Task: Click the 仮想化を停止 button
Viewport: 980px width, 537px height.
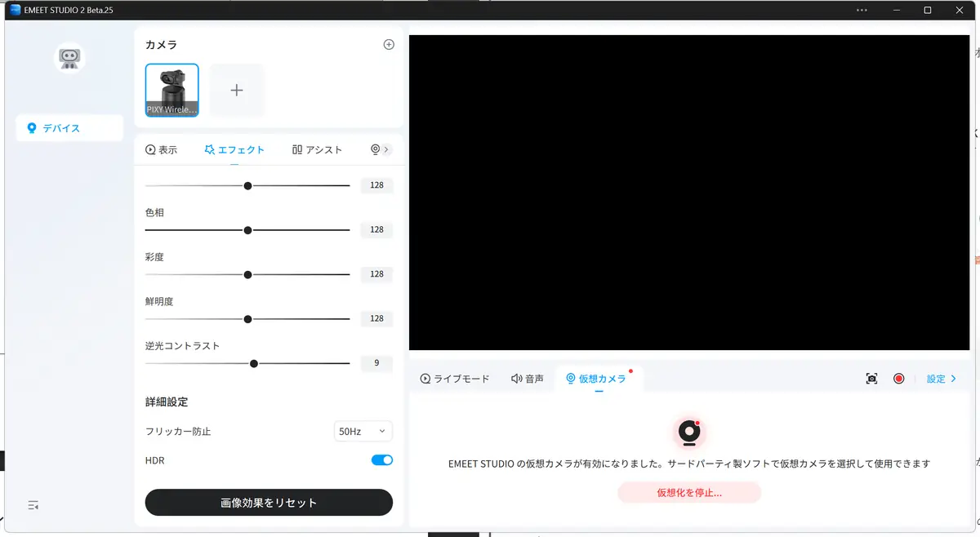Action: pos(689,493)
